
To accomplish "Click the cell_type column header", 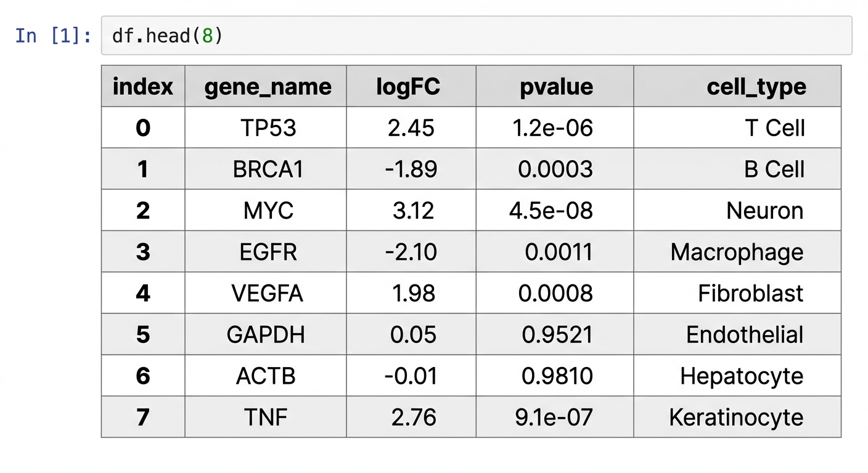I will point(756,87).
